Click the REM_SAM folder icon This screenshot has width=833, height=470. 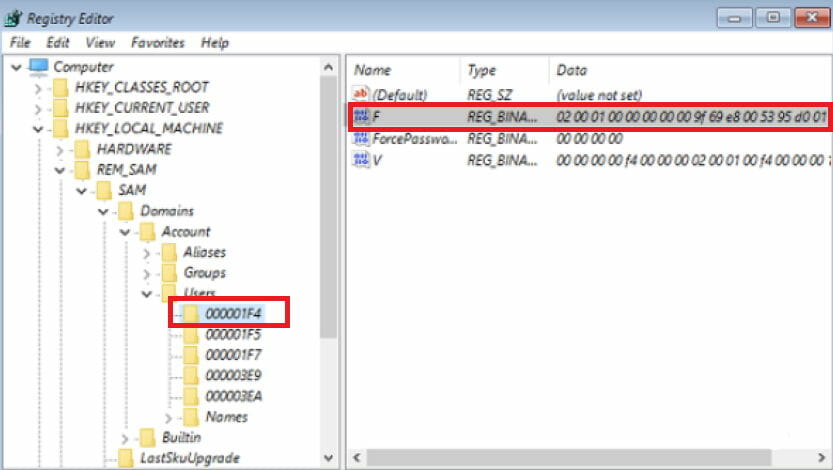point(82,170)
